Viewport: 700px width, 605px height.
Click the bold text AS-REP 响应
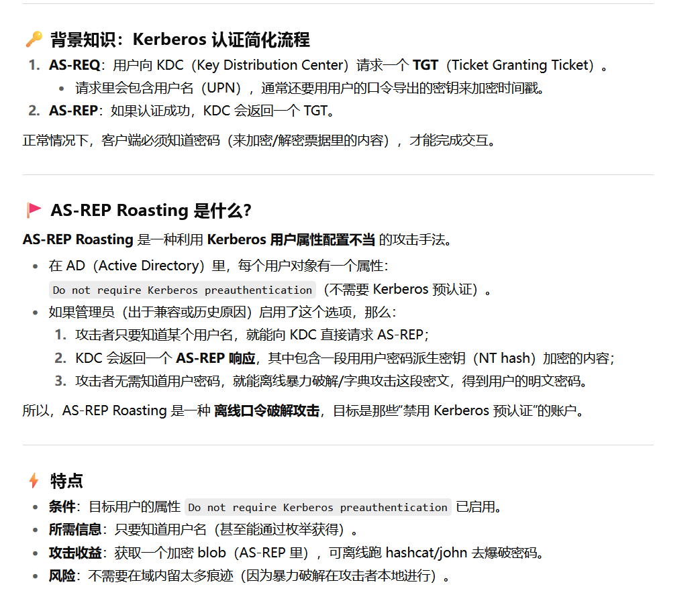215,358
